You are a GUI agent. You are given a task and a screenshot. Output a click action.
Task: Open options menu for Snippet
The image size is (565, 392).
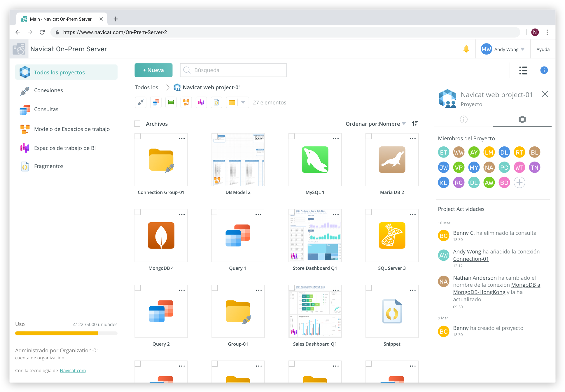[413, 290]
